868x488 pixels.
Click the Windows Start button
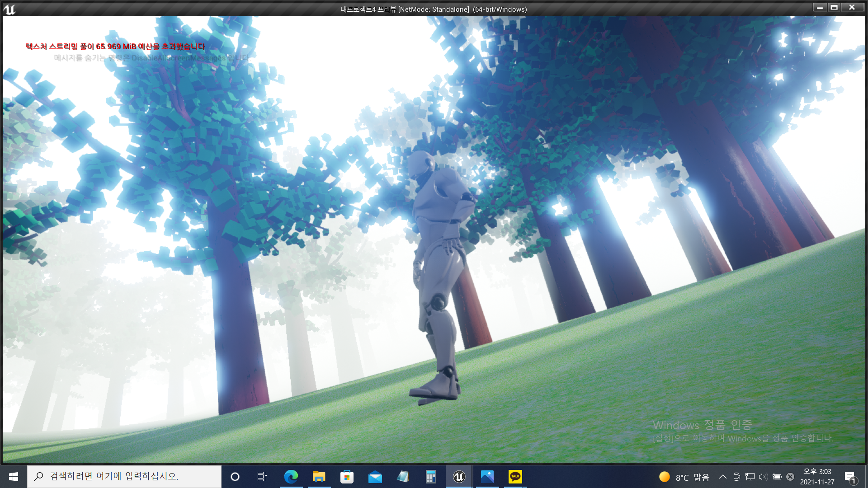pos(14,477)
